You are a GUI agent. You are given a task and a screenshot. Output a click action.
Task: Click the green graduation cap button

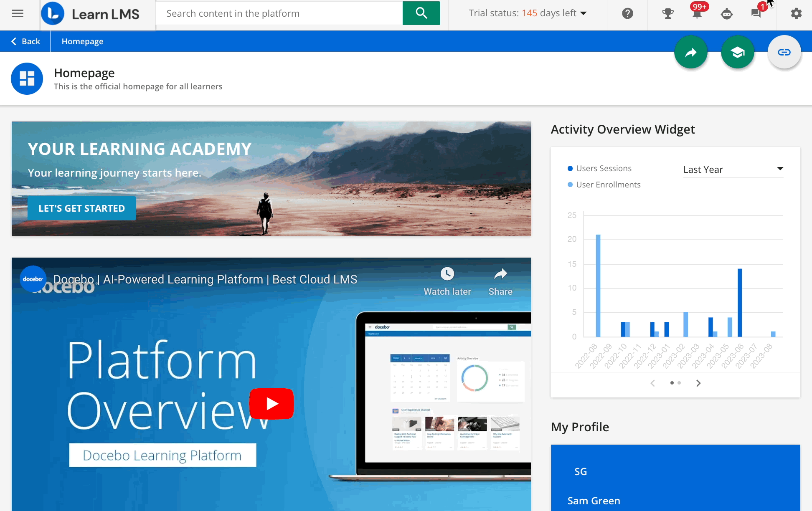738,52
